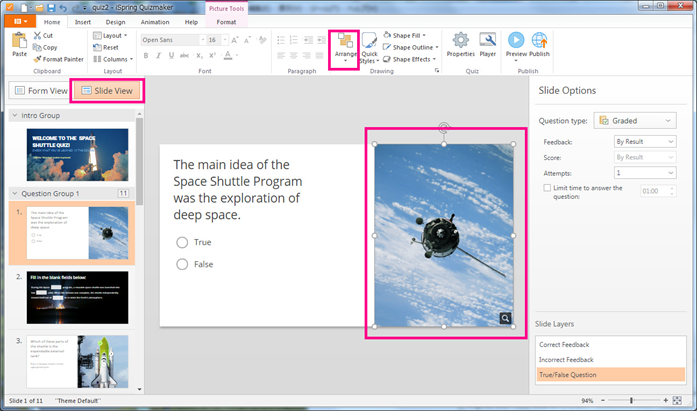Publish the quiz
The image size is (697, 411).
point(539,44)
